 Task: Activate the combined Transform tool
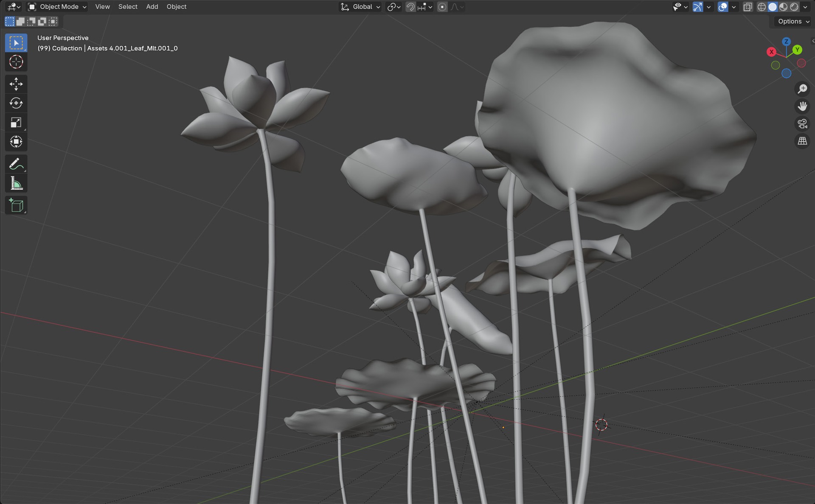[x=16, y=142]
